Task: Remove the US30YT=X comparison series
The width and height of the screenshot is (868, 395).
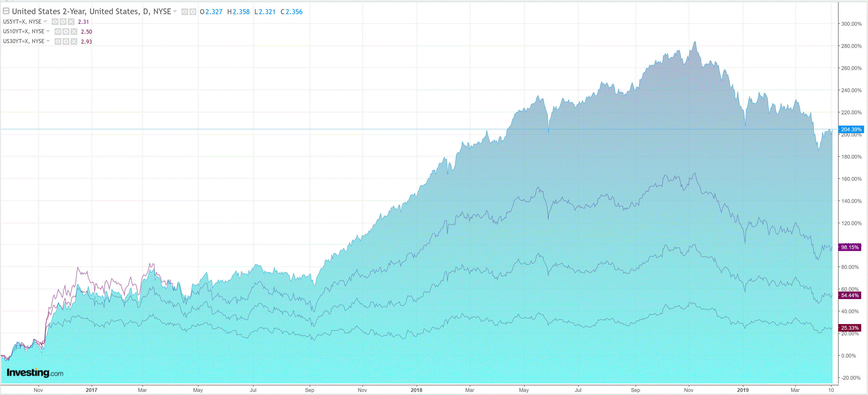Action: (x=74, y=41)
